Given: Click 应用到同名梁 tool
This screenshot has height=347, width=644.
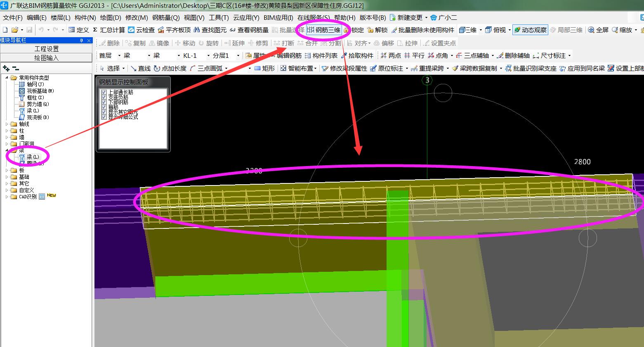Looking at the screenshot, I should tap(582, 68).
